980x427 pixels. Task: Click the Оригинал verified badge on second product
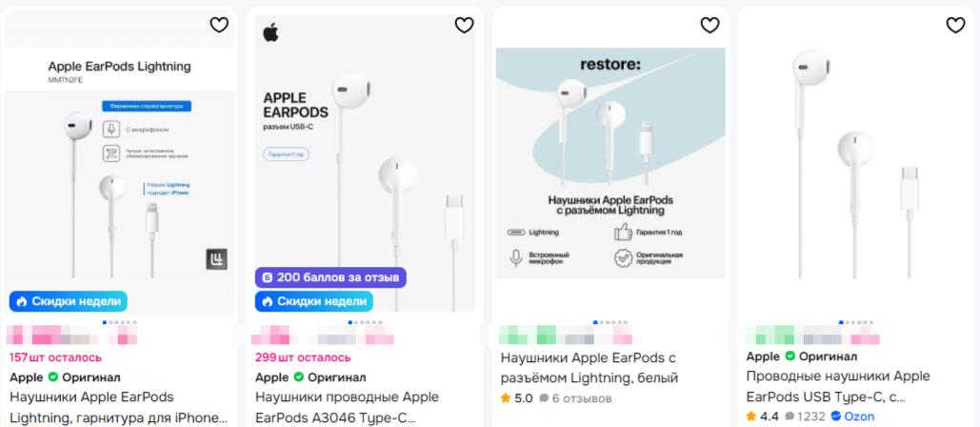click(x=299, y=377)
